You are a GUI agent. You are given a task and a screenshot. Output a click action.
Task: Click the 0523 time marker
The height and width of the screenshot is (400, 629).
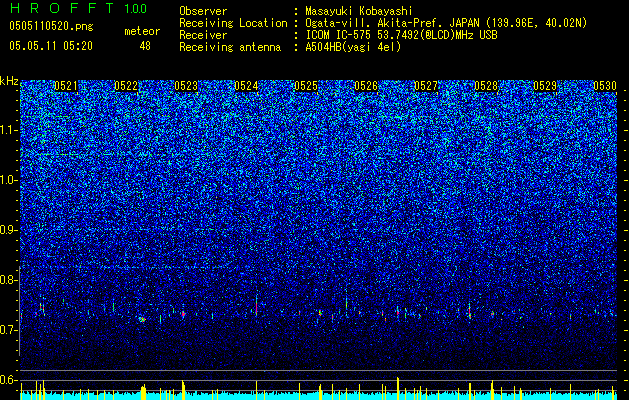[x=186, y=86]
